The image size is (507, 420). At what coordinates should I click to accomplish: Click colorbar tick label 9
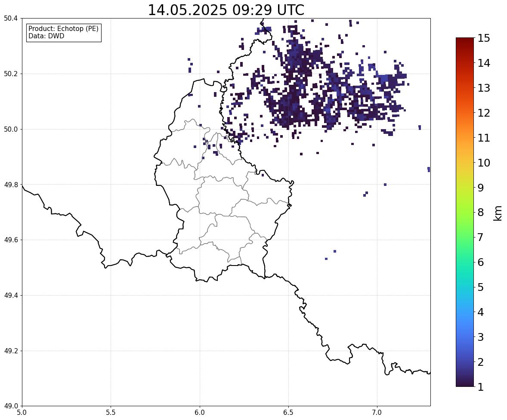click(480, 188)
